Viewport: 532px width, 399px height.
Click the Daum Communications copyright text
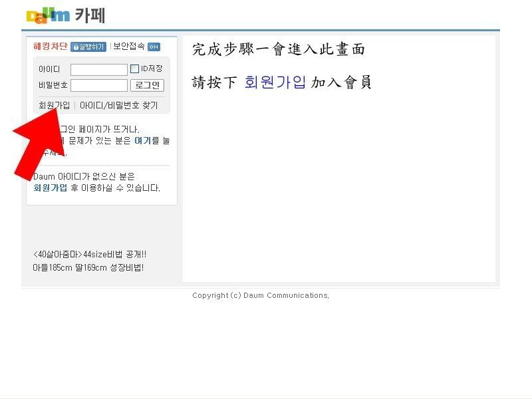pyautogui.click(x=260, y=295)
